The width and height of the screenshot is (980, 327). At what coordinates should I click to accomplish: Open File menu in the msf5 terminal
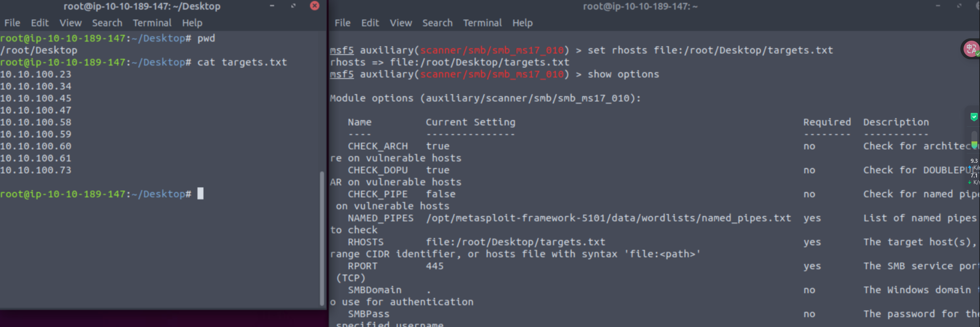coord(342,23)
